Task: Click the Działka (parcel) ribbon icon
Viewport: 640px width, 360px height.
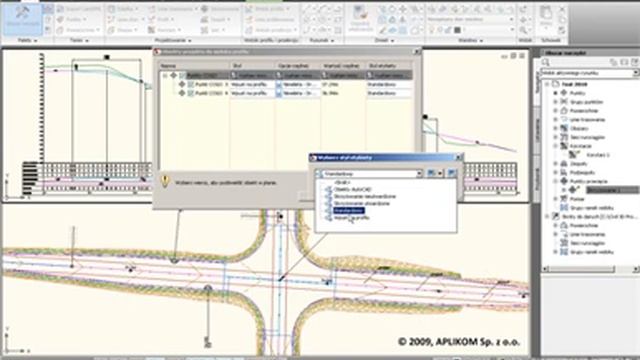Action: click(111, 9)
